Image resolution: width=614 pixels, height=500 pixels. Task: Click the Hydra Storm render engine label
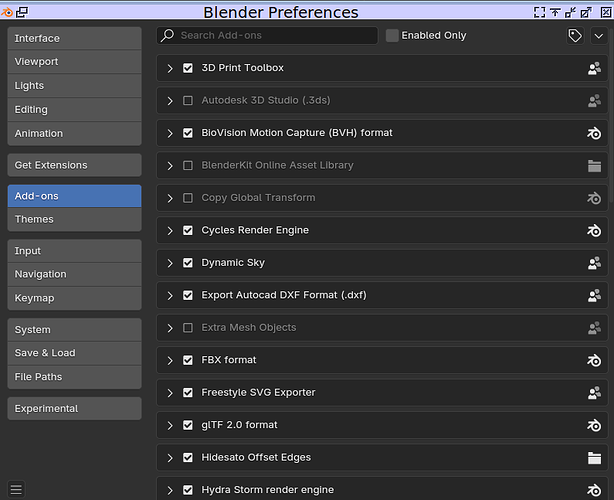point(267,490)
